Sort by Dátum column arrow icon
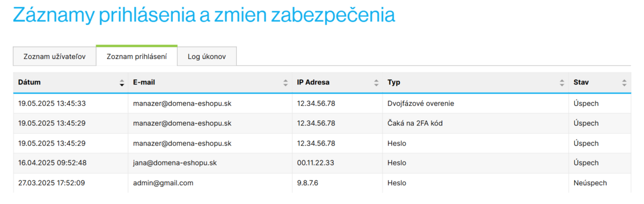The width and height of the screenshot is (644, 204). click(x=122, y=83)
